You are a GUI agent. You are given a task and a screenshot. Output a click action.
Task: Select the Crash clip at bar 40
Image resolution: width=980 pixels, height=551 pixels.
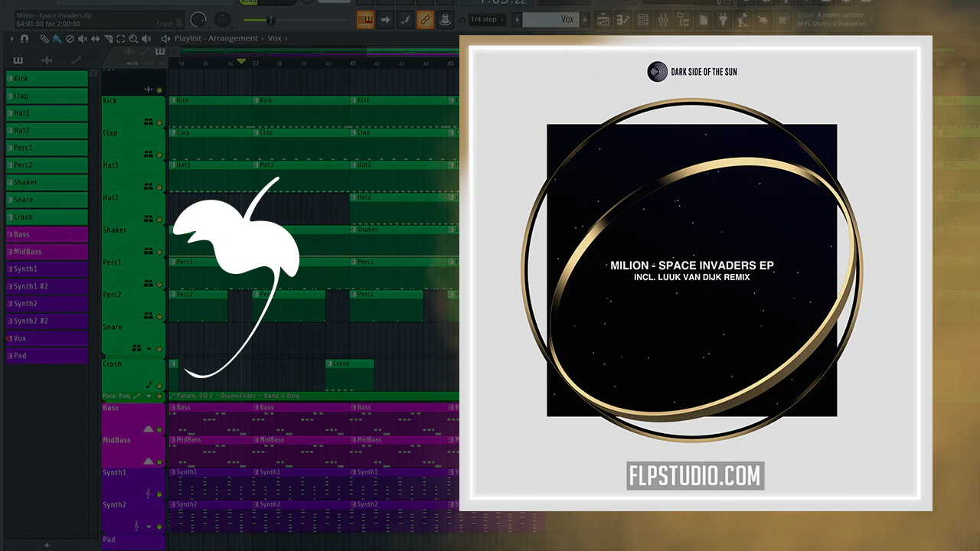coord(350,375)
